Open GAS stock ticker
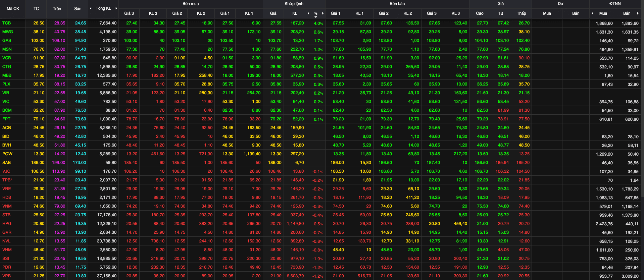 click(7, 41)
